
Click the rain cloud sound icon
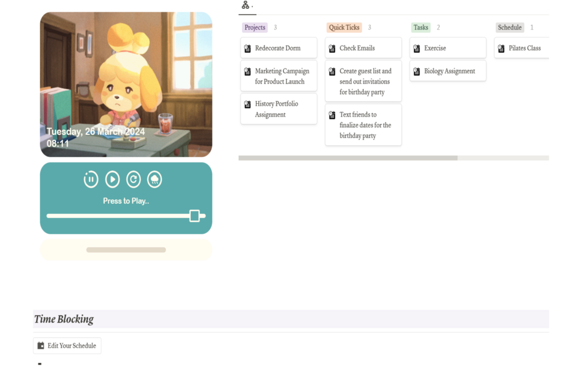pyautogui.click(x=154, y=179)
